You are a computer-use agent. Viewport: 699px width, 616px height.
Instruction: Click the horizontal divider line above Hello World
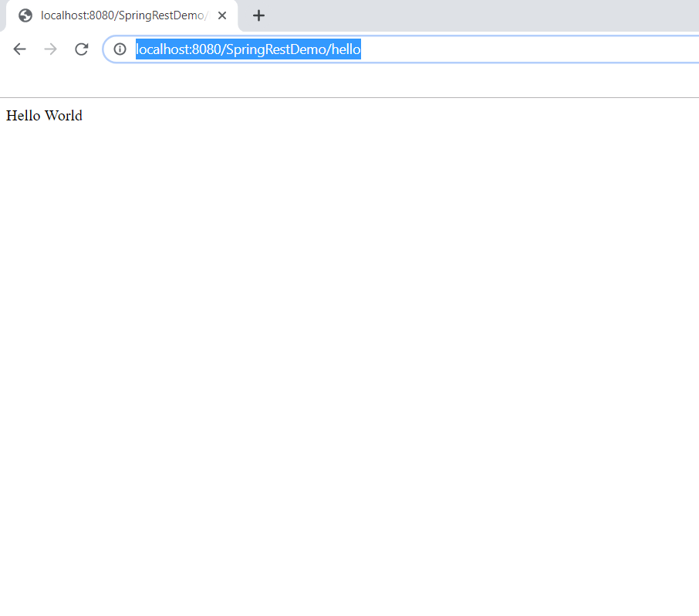(x=347, y=98)
